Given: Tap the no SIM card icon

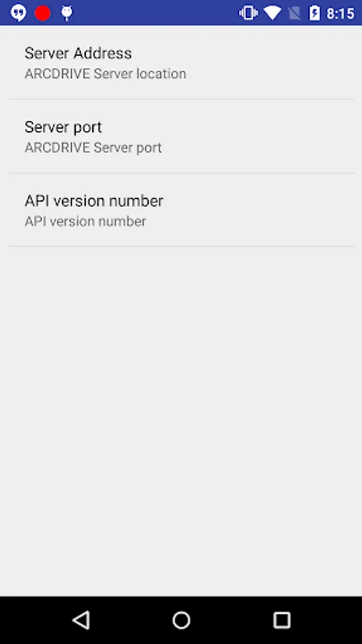Looking at the screenshot, I should coord(294,14).
